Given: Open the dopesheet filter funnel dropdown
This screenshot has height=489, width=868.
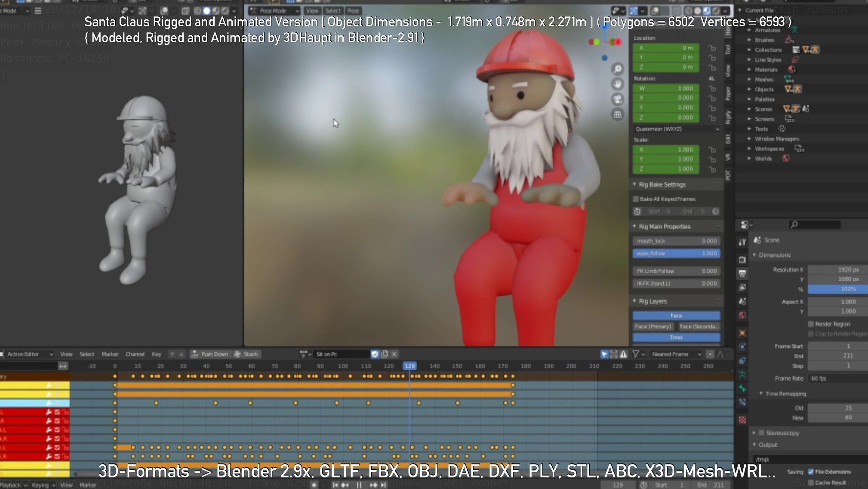Looking at the screenshot, I should (x=638, y=354).
